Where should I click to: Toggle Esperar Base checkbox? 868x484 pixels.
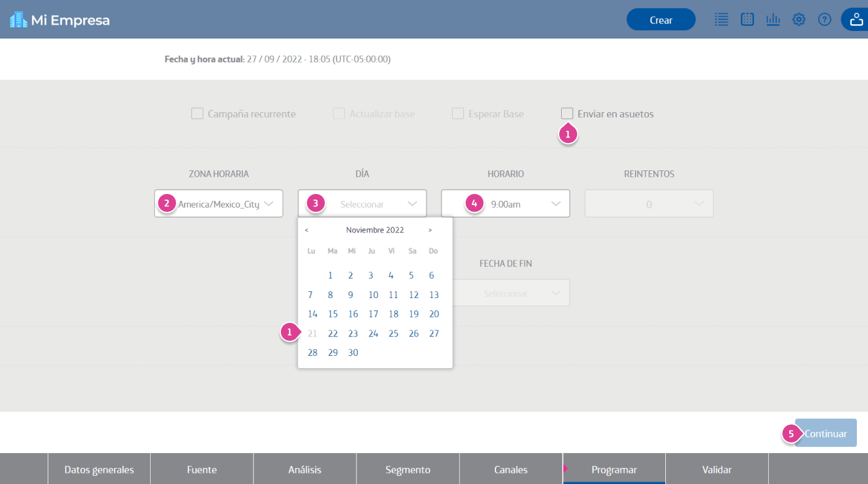click(x=458, y=113)
